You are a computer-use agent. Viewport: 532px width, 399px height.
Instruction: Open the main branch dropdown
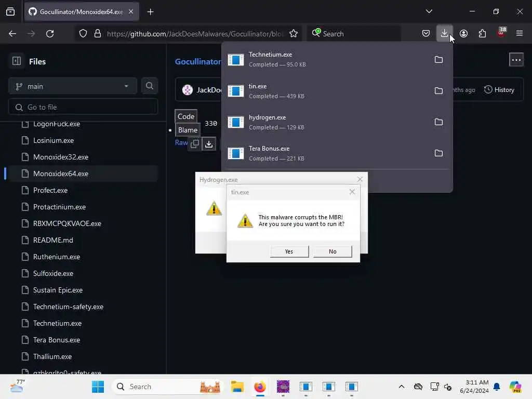coord(73,86)
